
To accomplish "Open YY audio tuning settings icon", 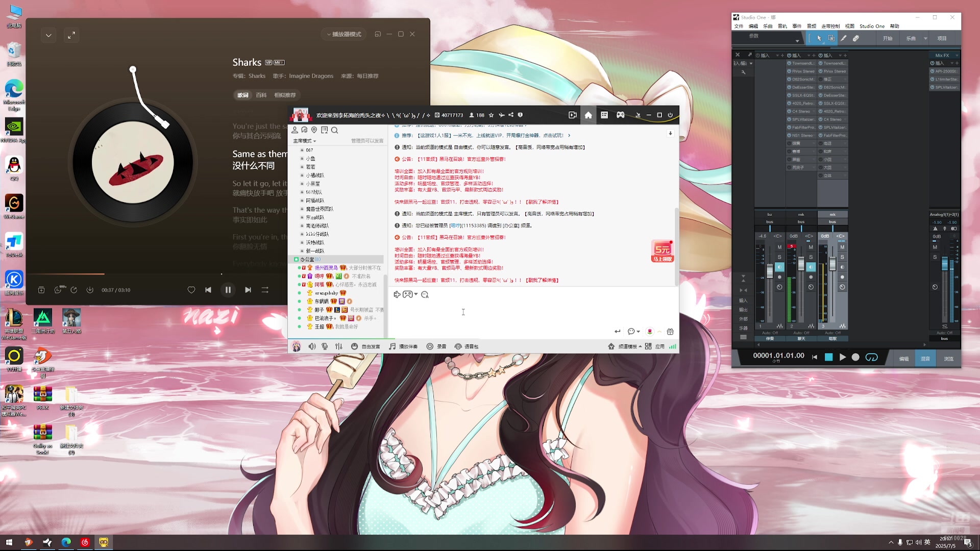I will [x=338, y=346].
